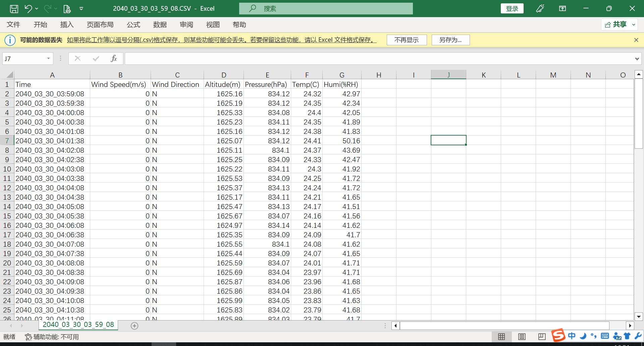This screenshot has width=644, height=346.
Task: Open the 页面布局 ribbon tab
Action: (x=100, y=24)
